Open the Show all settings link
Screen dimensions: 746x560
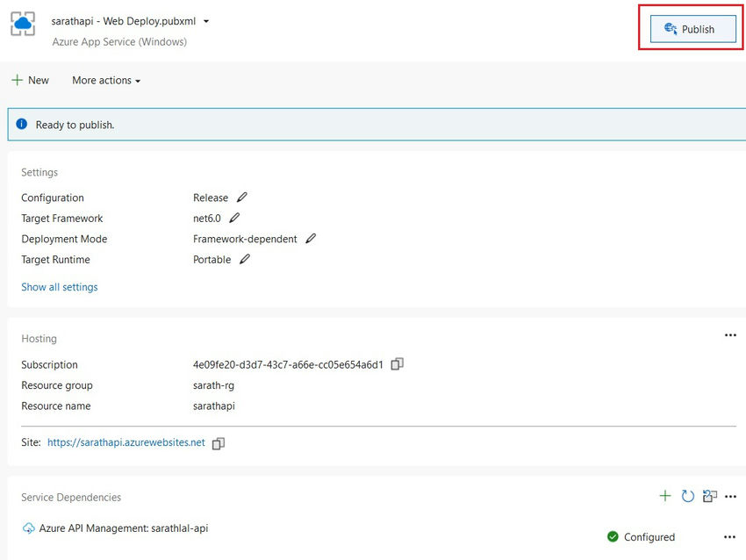pyautogui.click(x=59, y=287)
